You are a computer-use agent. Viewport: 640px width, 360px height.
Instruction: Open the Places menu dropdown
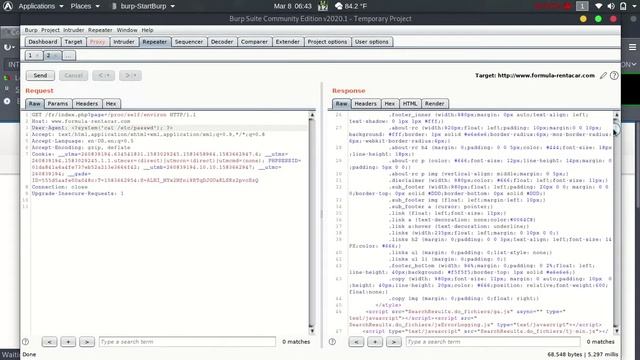click(85, 6)
